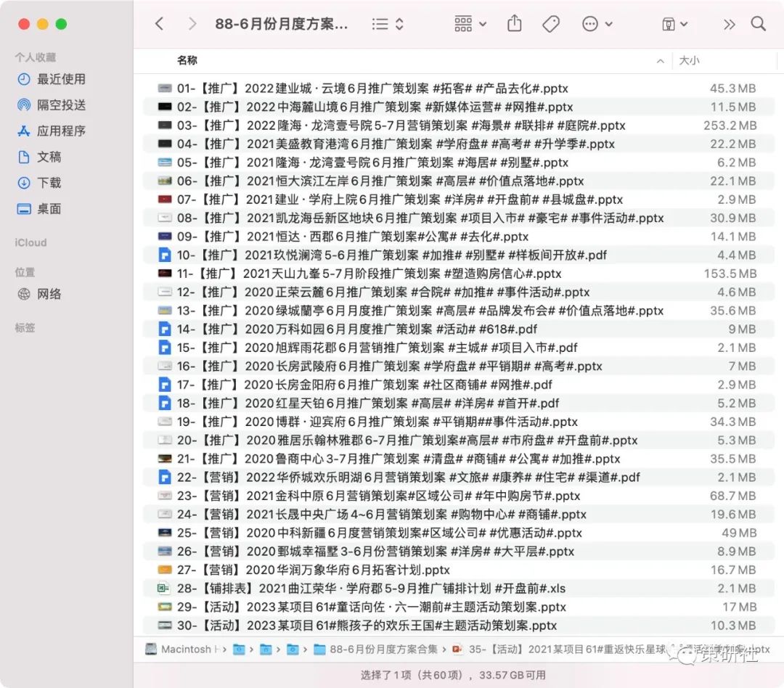This screenshot has height=688, width=784.
Task: Select file 25- 中科新疆6月度营销策划案
Action: 459,533
